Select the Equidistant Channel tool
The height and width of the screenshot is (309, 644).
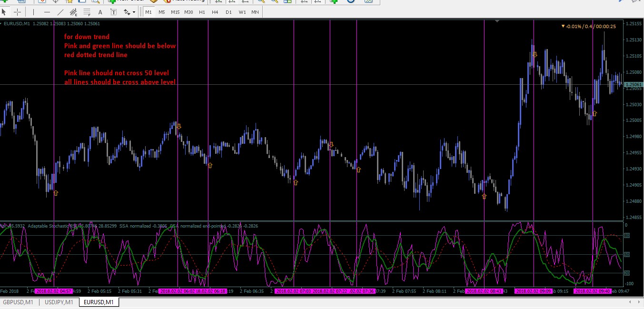click(73, 12)
